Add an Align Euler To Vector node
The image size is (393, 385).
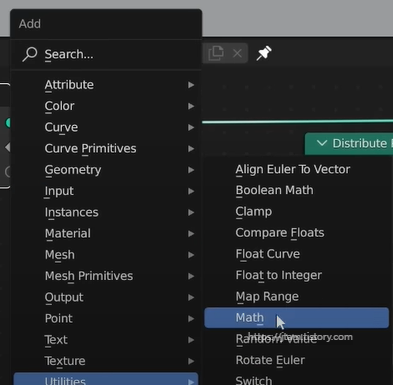[x=297, y=169]
